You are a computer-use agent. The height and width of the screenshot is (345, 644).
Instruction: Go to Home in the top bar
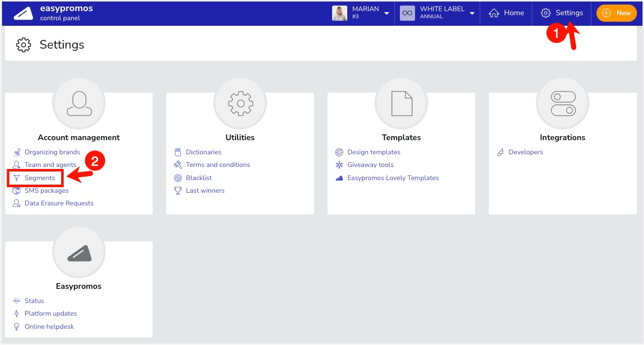(x=506, y=13)
